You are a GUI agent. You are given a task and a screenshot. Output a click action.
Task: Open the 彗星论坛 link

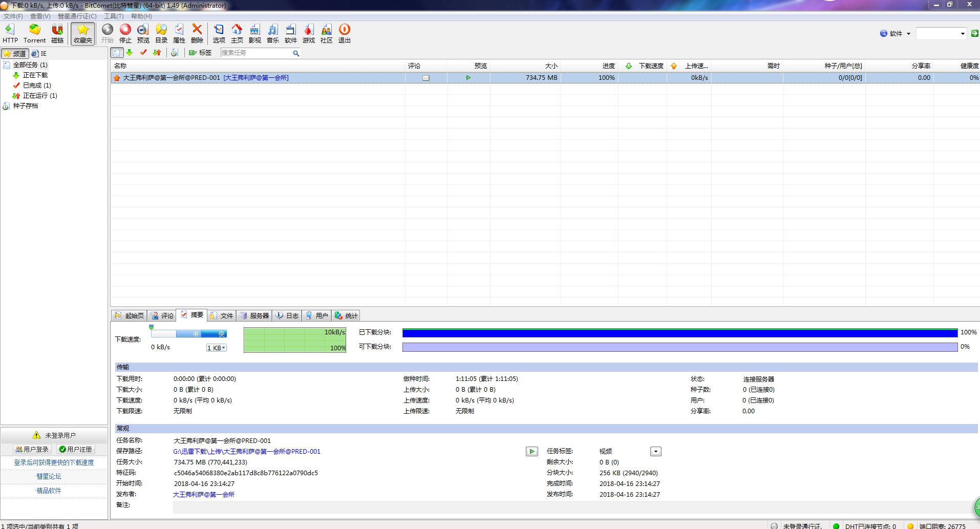click(49, 476)
